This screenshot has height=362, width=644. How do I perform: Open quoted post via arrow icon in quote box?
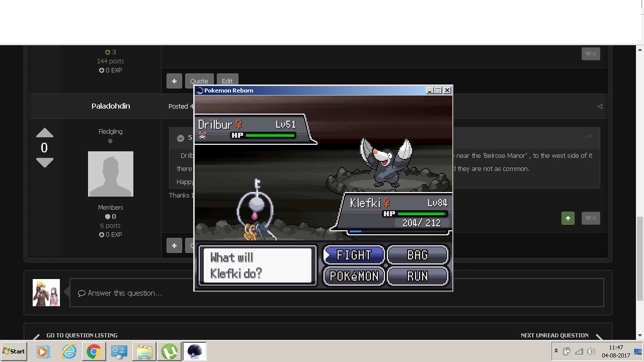pos(588,137)
